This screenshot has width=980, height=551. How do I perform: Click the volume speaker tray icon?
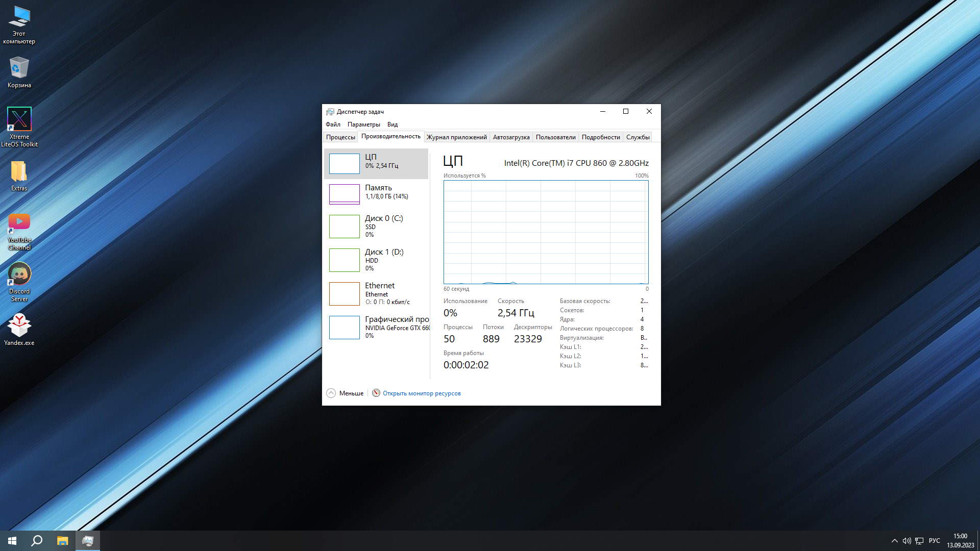(906, 541)
